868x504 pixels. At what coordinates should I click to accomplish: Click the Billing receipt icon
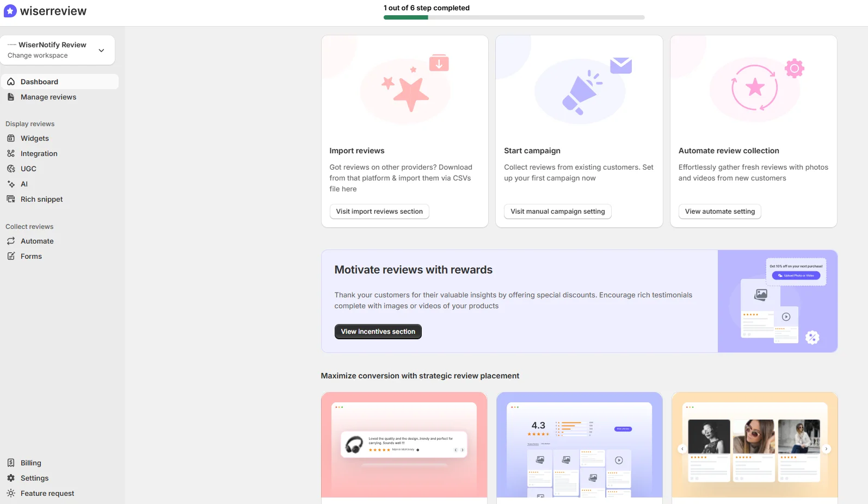pos(11,463)
